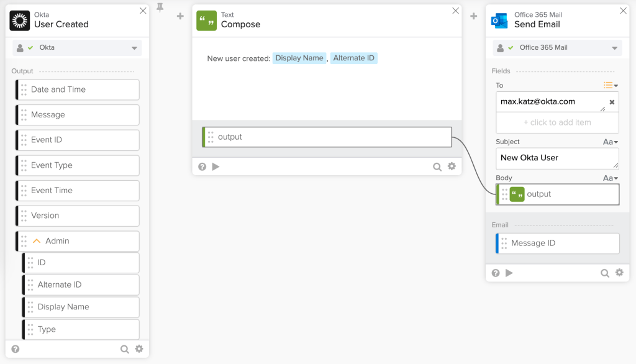
Task: Collapse the Admin output group
Action: [37, 241]
